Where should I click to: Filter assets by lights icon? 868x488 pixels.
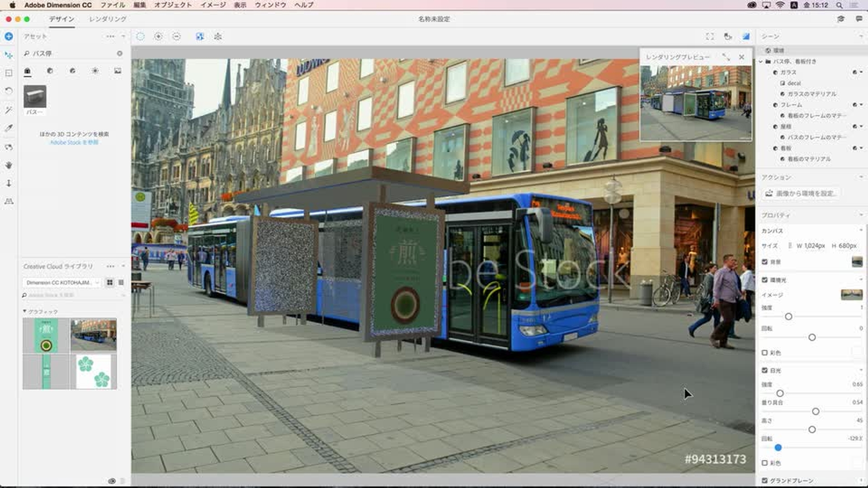[95, 71]
